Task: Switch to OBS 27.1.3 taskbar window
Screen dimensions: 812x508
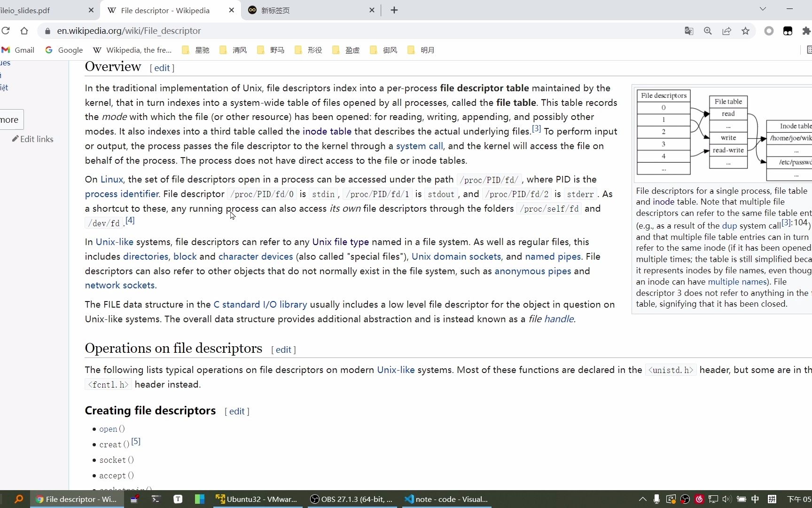Action: [x=351, y=499]
